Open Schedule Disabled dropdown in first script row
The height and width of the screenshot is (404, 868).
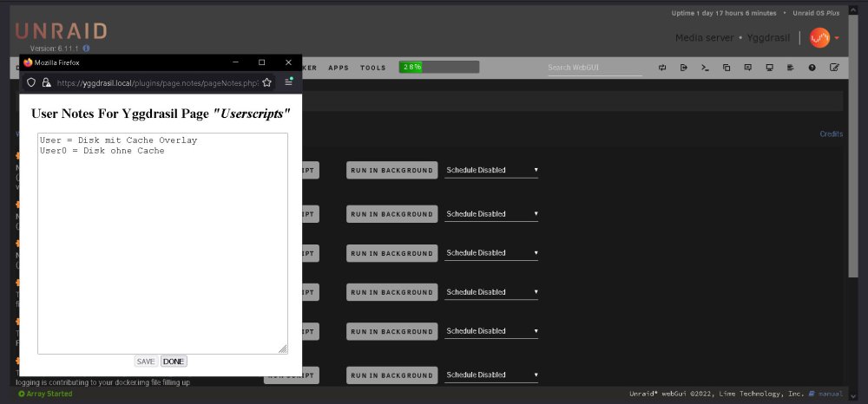point(491,170)
